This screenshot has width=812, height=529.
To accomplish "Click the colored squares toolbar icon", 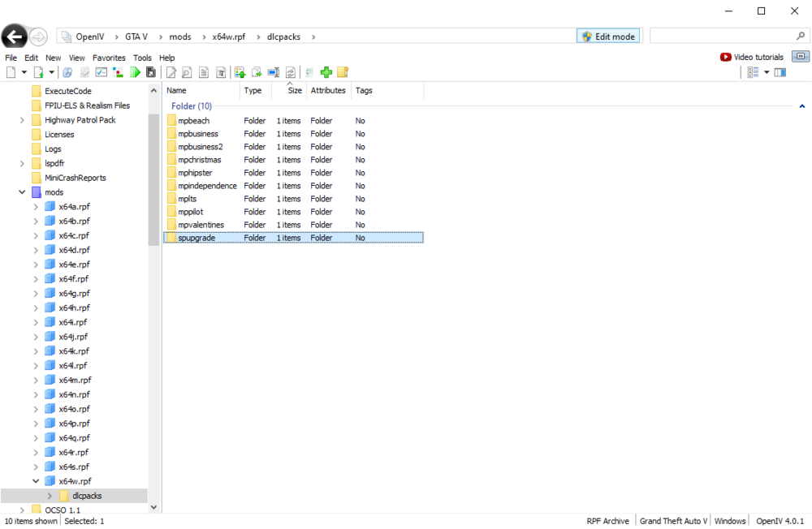I will 118,72.
